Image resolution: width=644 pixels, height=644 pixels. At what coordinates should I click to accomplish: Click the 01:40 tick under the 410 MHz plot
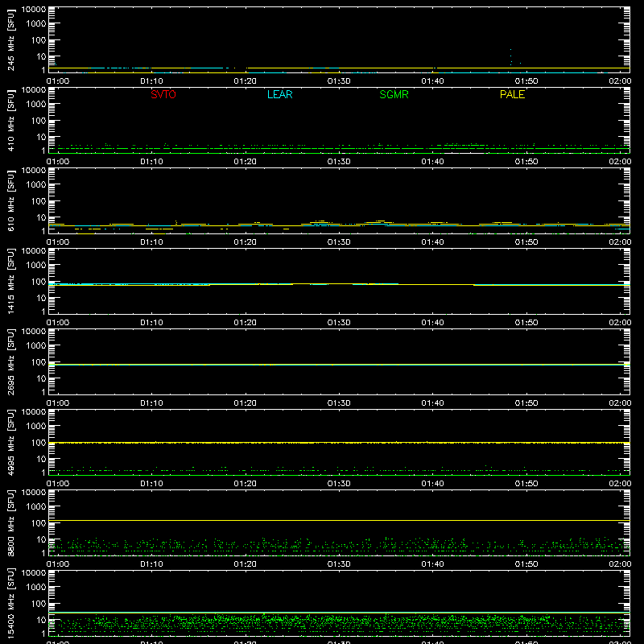(432, 162)
